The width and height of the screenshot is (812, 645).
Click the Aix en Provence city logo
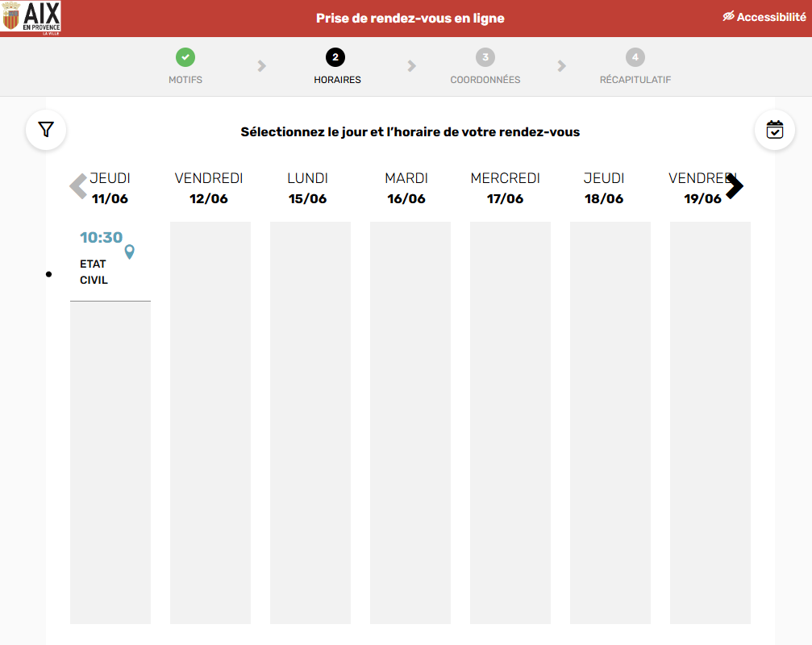click(x=31, y=18)
